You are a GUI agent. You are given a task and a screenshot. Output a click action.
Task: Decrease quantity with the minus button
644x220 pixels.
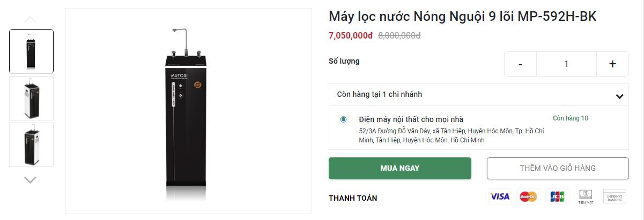click(x=520, y=64)
